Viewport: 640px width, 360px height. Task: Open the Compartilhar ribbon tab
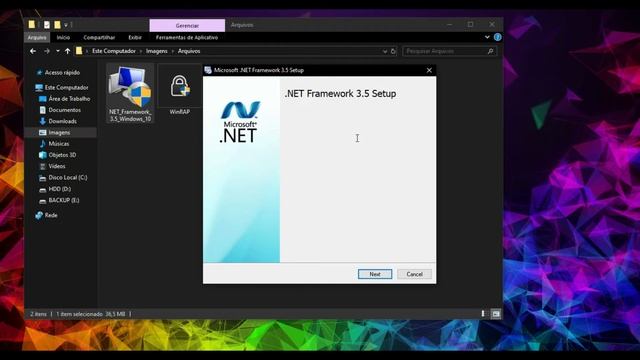(x=99, y=37)
